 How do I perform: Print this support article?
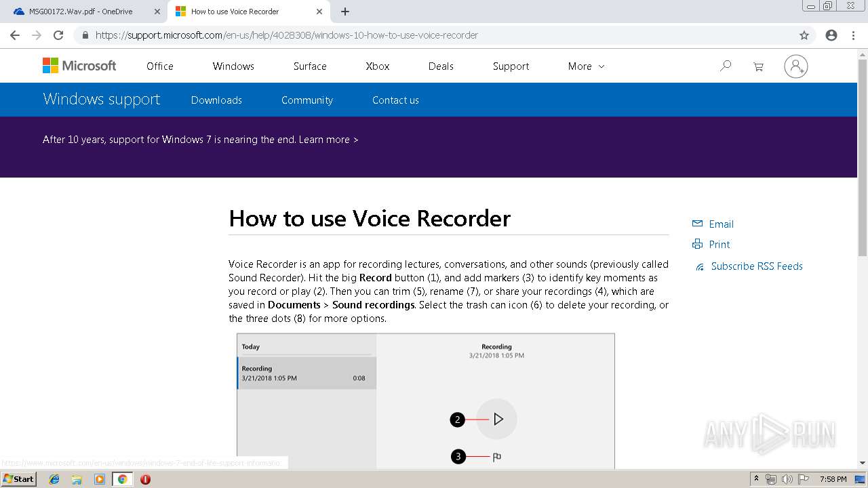[711, 244]
